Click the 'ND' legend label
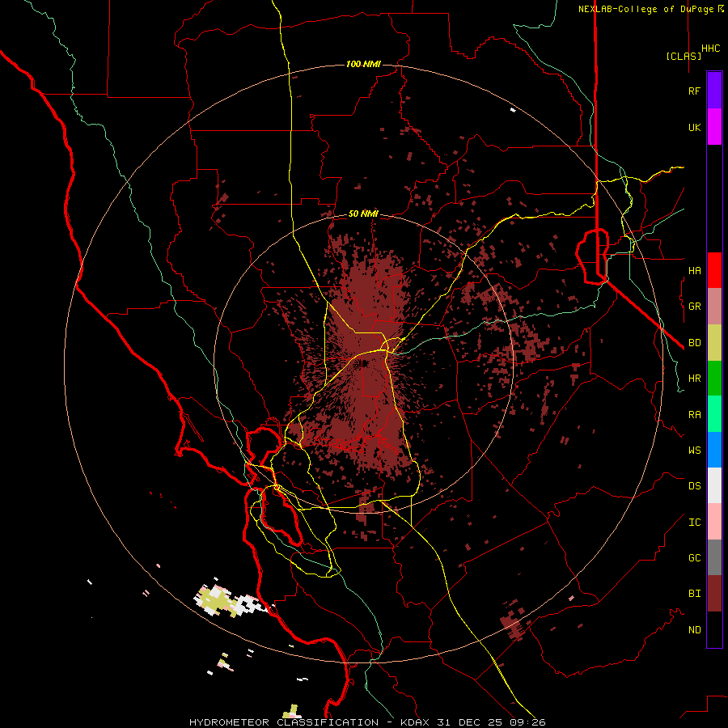This screenshot has height=728, width=728. pos(694,630)
